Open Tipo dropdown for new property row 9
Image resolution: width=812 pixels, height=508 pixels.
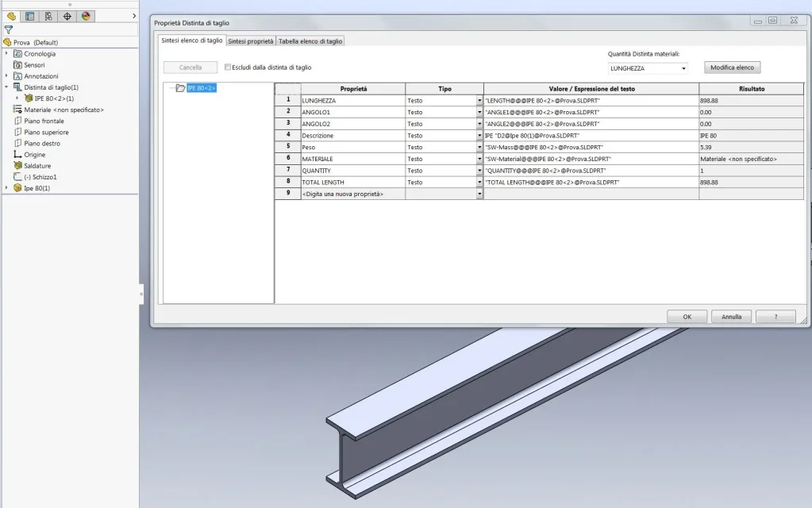click(479, 194)
